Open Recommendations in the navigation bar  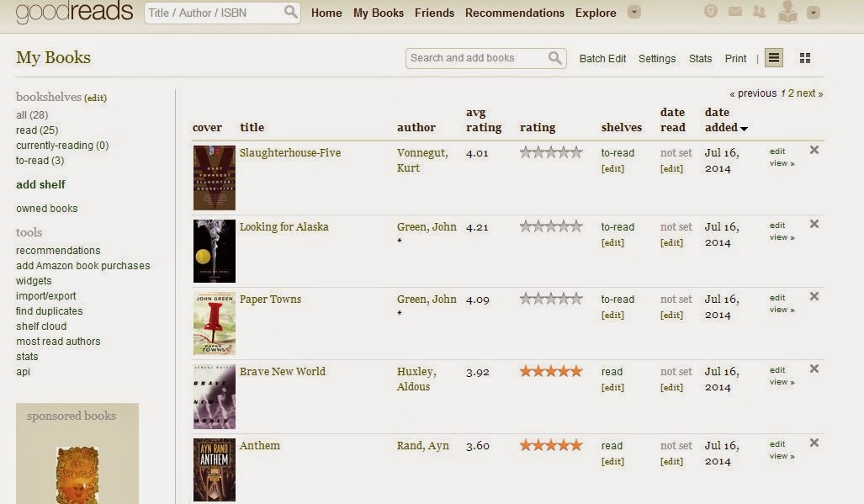coord(515,13)
